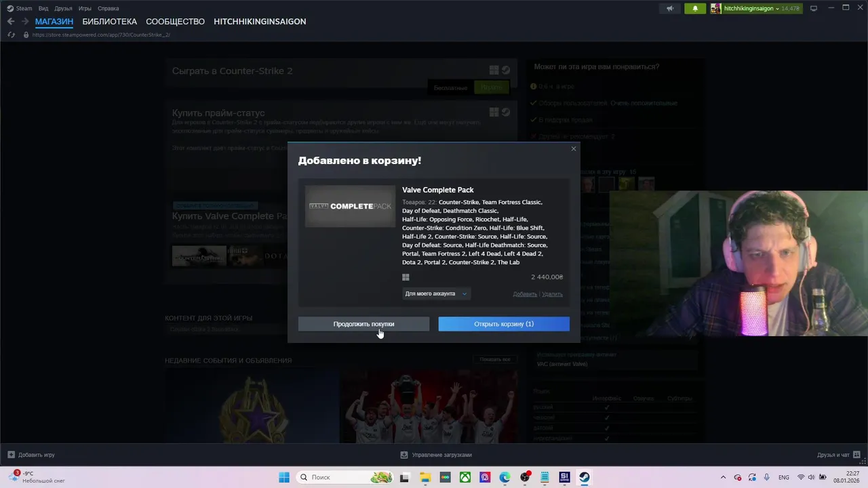This screenshot has width=868, height=488.
Task: Reload the store page
Action: (x=11, y=35)
